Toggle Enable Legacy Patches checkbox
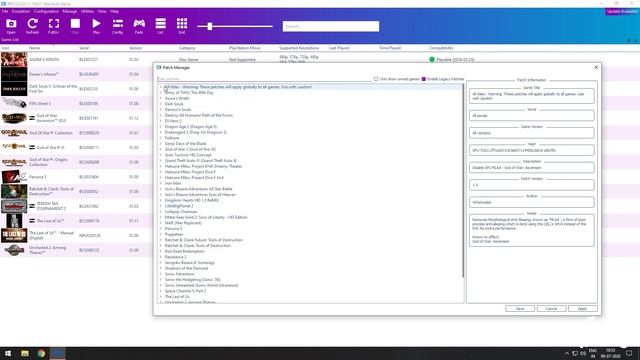The image size is (640, 360). coord(424,79)
